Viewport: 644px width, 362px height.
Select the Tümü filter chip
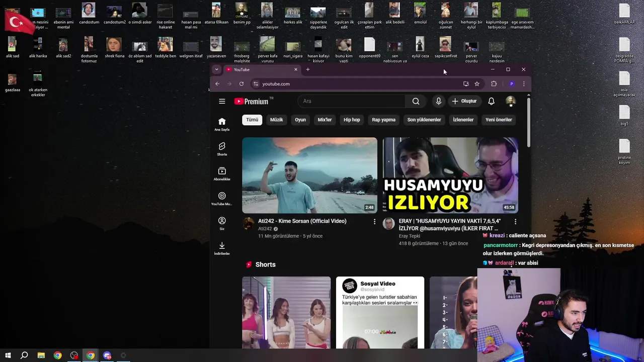(x=252, y=120)
